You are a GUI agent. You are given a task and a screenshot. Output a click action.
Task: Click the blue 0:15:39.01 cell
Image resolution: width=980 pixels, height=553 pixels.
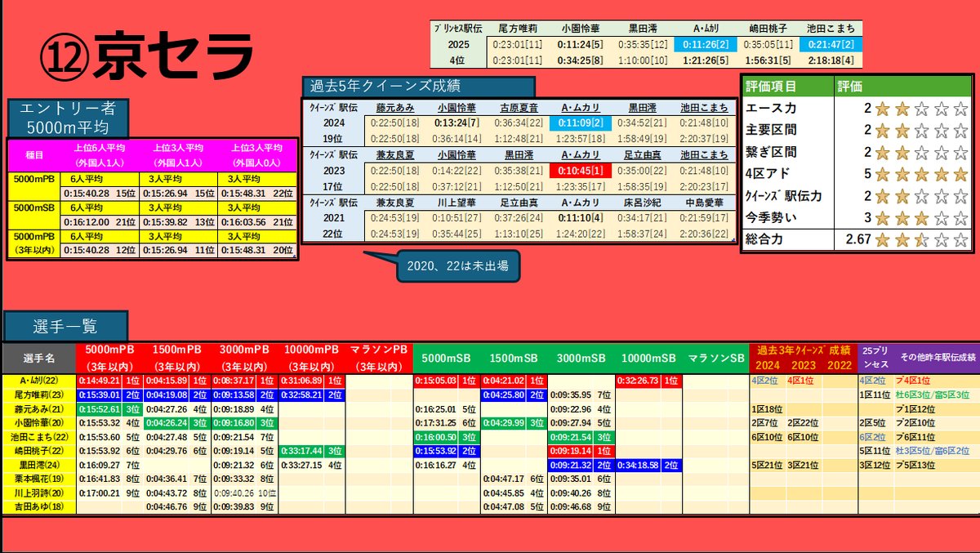click(x=100, y=394)
